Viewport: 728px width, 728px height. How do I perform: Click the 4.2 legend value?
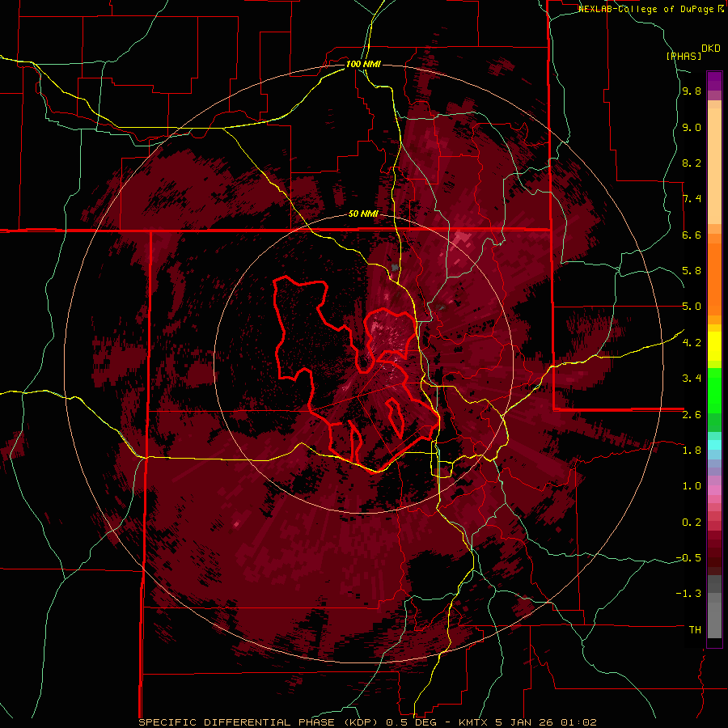692,343
